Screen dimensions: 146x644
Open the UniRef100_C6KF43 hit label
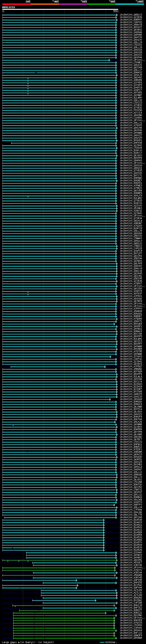point(131,22)
